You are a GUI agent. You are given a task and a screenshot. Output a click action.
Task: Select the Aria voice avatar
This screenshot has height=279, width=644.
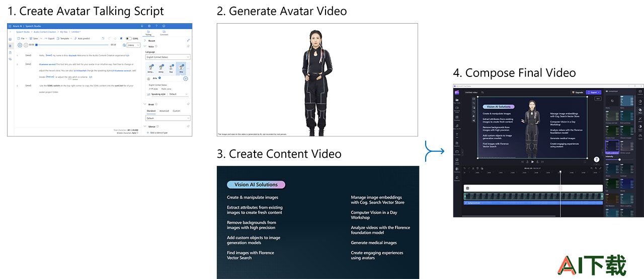(181, 67)
